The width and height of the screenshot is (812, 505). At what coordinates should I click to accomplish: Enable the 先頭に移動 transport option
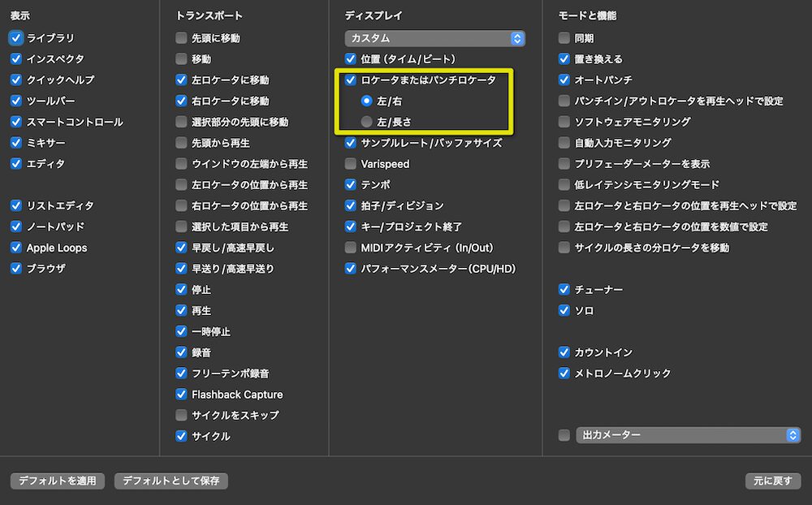point(180,37)
